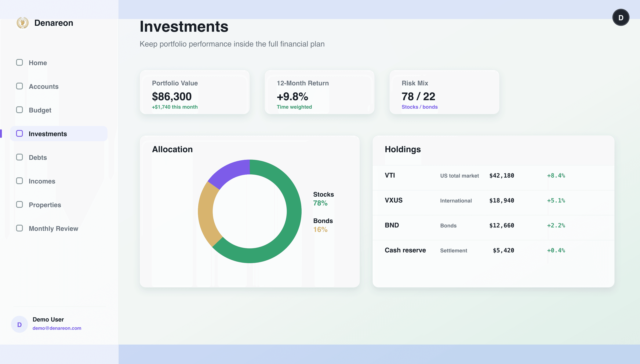Click the Home sidebar icon
The height and width of the screenshot is (364, 640).
pos(19,63)
